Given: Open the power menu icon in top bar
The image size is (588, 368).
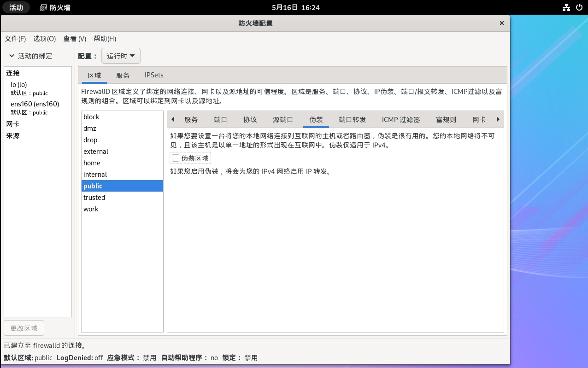Looking at the screenshot, I should tap(579, 7).
